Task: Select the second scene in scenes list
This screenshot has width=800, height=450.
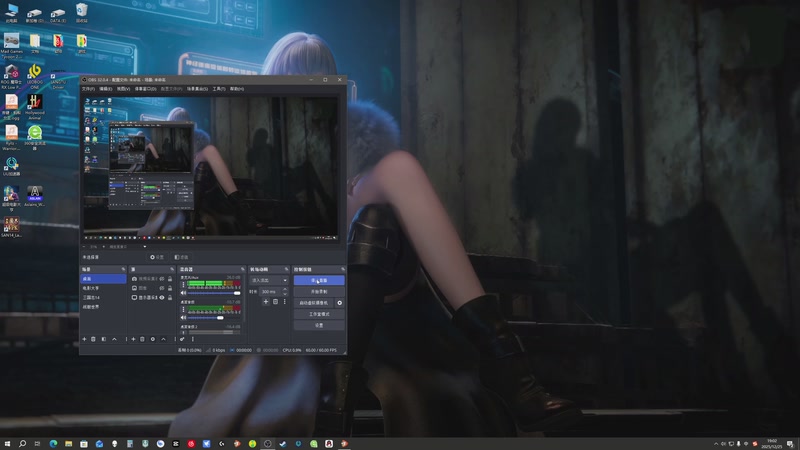Action: tap(104, 288)
